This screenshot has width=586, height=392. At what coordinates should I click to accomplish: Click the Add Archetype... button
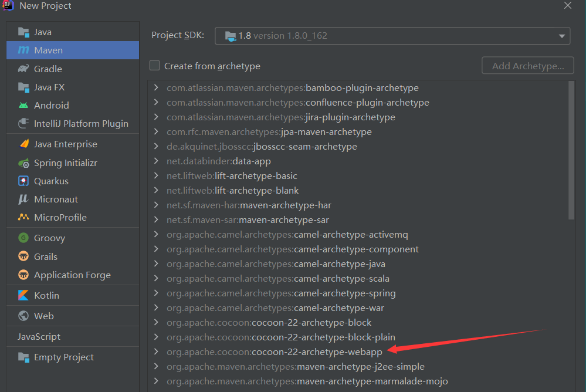(x=528, y=66)
